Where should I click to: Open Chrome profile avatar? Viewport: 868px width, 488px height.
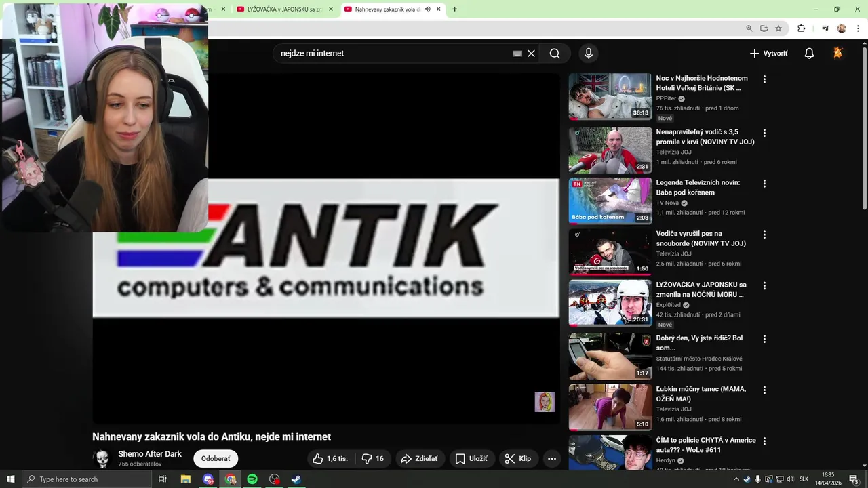(x=842, y=28)
